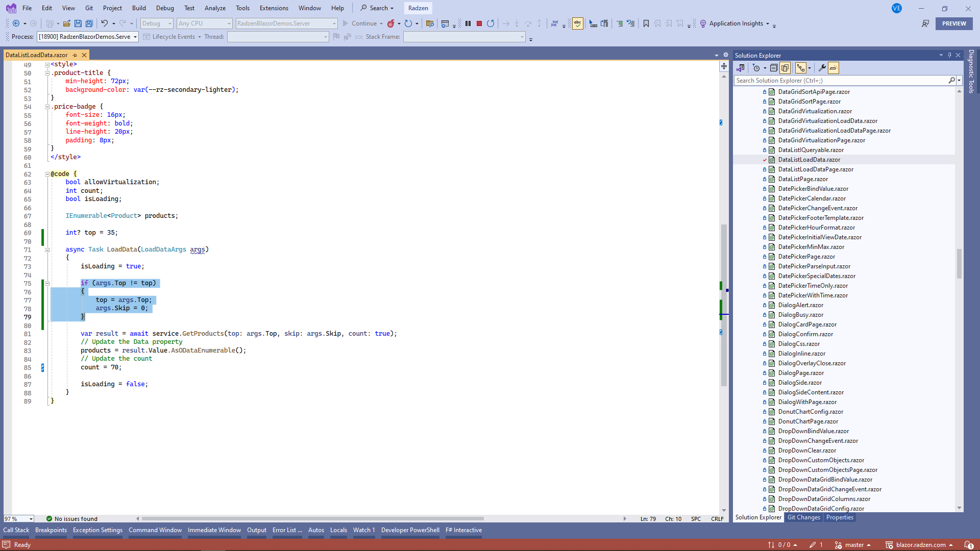Collapse the LoadData method outline
The height and width of the screenshot is (551, 980).
tap(47, 250)
